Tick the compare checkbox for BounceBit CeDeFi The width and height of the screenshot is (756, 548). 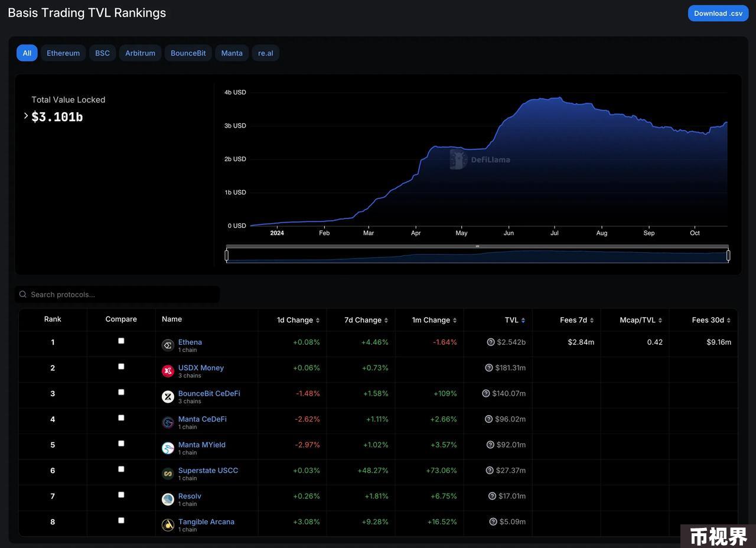121,392
